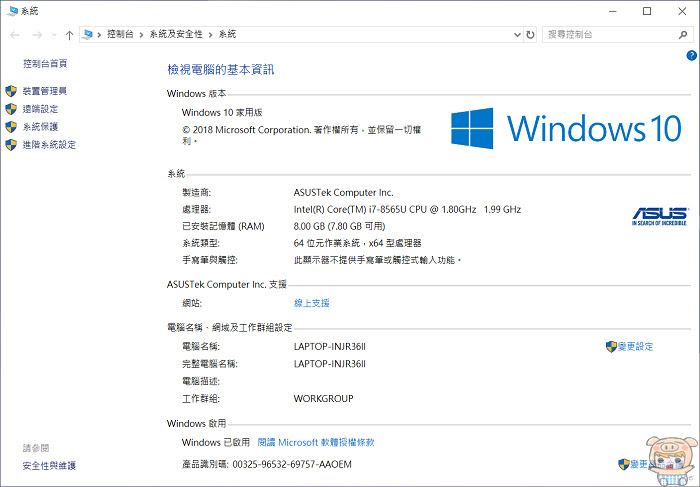Click the system window title icon
The width and height of the screenshot is (700, 487).
click(x=12, y=11)
